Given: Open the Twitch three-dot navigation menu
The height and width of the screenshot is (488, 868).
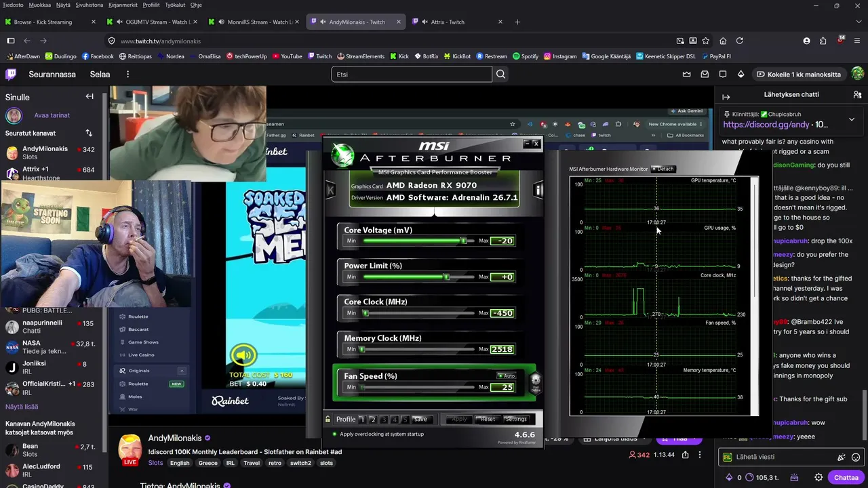Looking at the screenshot, I should click(x=127, y=74).
